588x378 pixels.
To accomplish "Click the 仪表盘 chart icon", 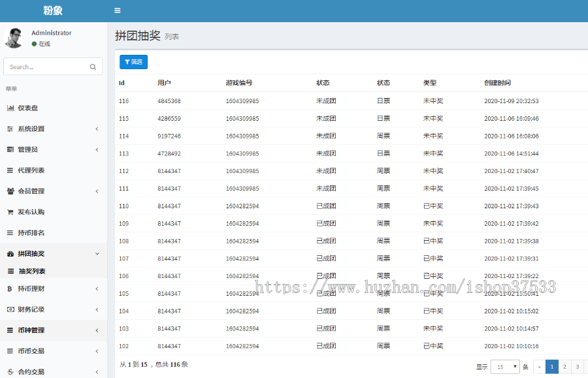I will pos(10,108).
